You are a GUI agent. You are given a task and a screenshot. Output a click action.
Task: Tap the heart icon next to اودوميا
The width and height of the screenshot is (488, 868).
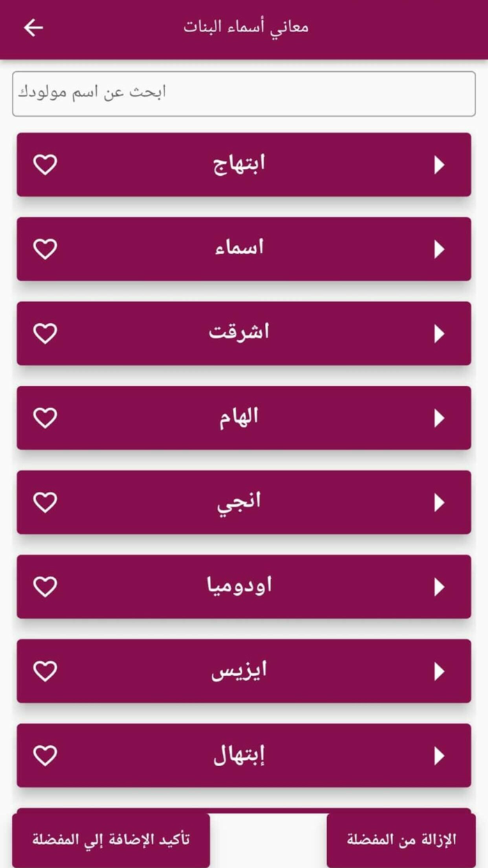pyautogui.click(x=45, y=587)
